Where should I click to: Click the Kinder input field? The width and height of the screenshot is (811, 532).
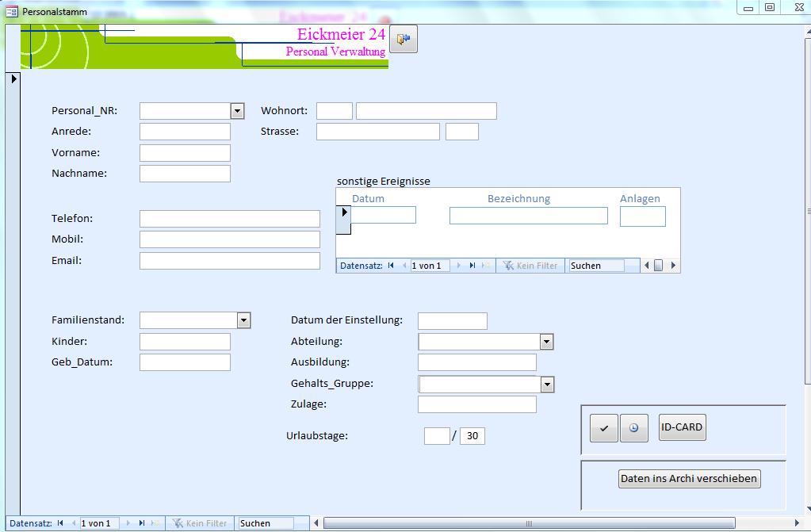pos(186,342)
